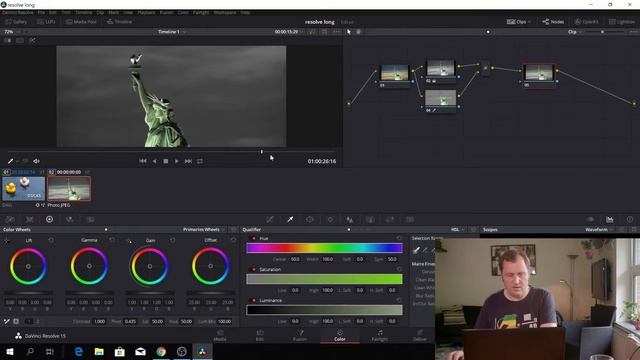Show the Scopes panel icon
The height and width of the screenshot is (360, 640).
tap(610, 220)
